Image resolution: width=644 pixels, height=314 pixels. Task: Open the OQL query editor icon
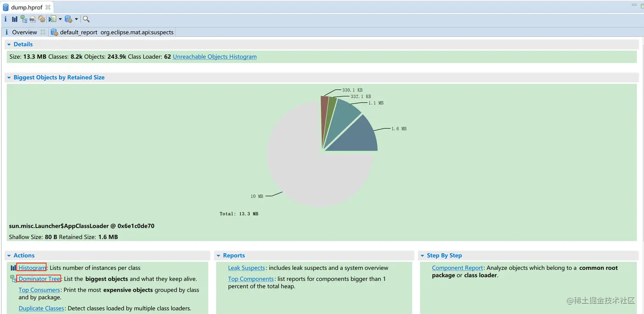[32, 19]
